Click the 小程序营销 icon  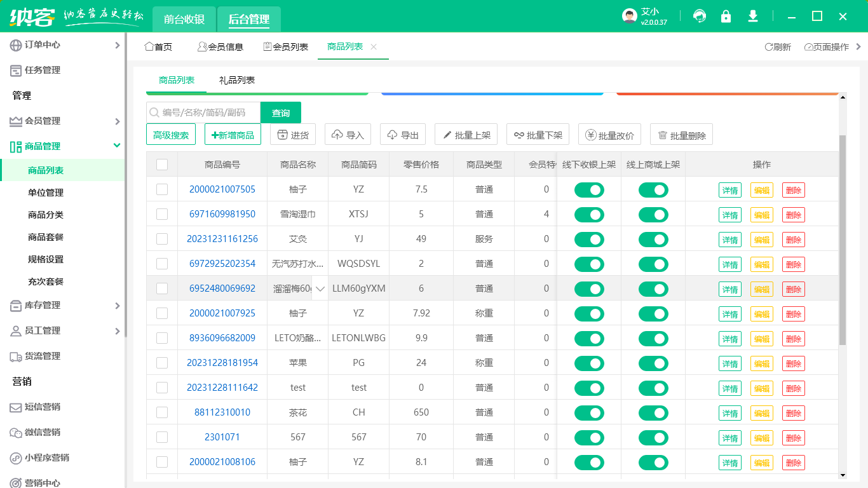[x=16, y=458]
